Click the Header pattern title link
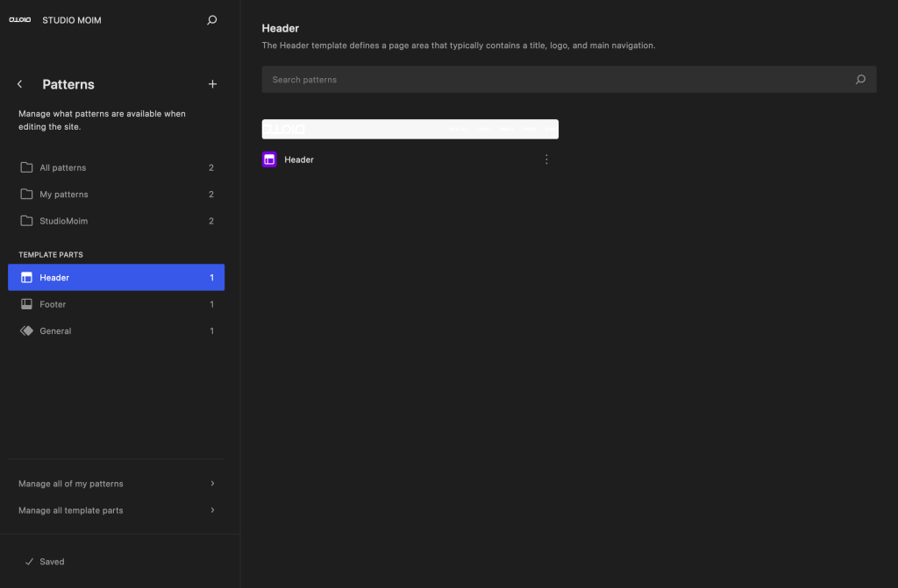The width and height of the screenshot is (898, 588). point(299,159)
